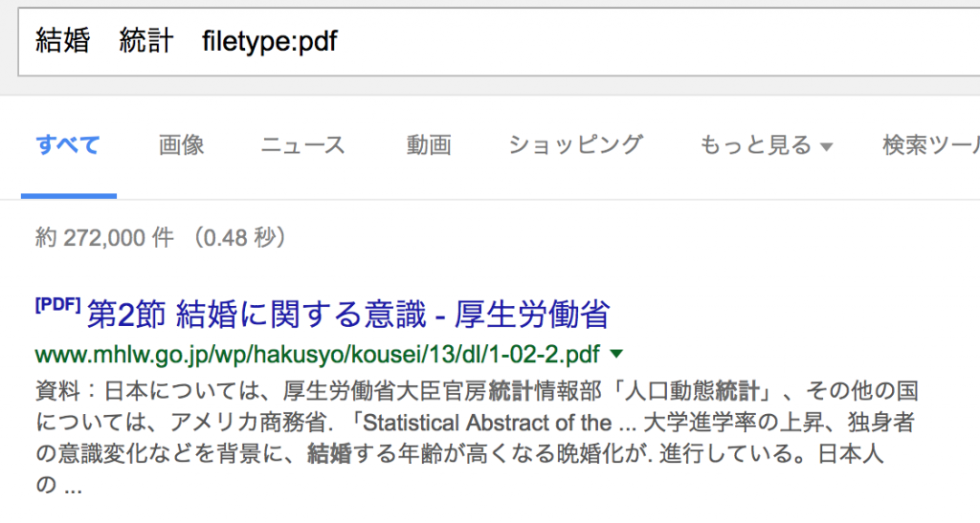Open the ニュース tab
The image size is (980, 523).
tap(302, 145)
